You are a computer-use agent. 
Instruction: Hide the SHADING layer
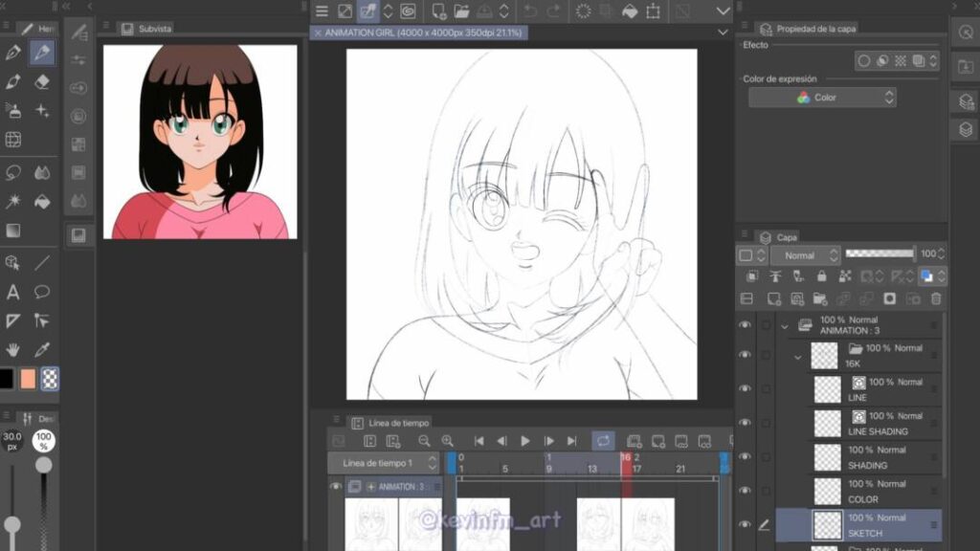coord(745,456)
